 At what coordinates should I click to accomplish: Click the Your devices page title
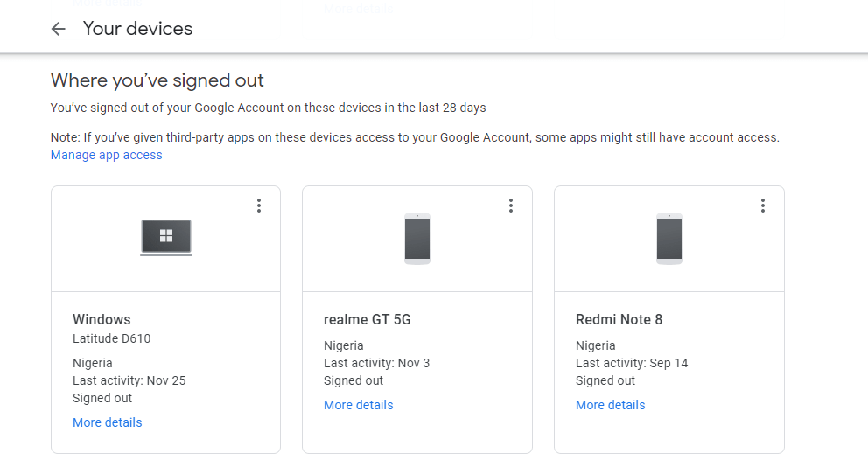click(x=138, y=29)
